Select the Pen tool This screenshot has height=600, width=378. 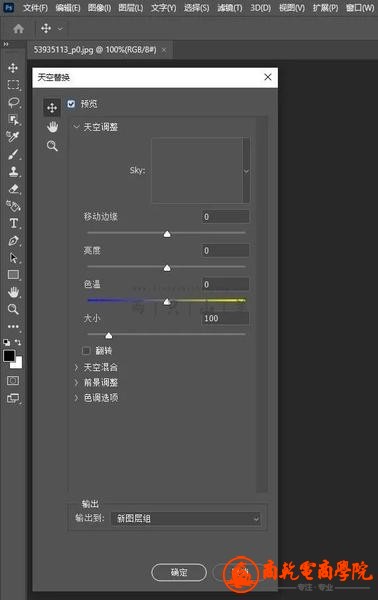click(13, 241)
